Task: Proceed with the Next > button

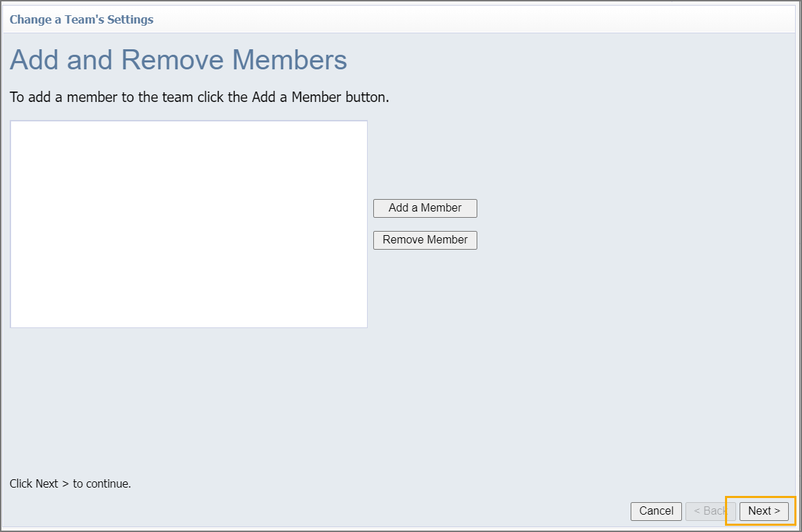Action: pyautogui.click(x=764, y=511)
